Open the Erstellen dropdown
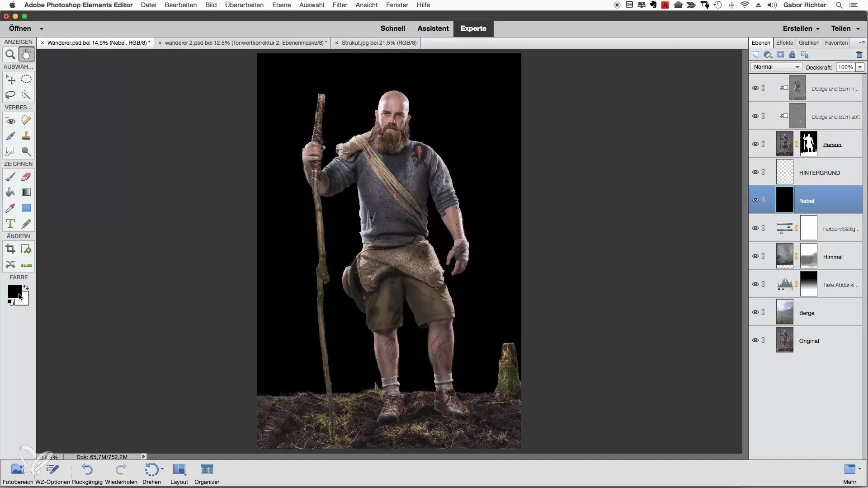Viewport: 868px width, 488px height. pyautogui.click(x=801, y=28)
